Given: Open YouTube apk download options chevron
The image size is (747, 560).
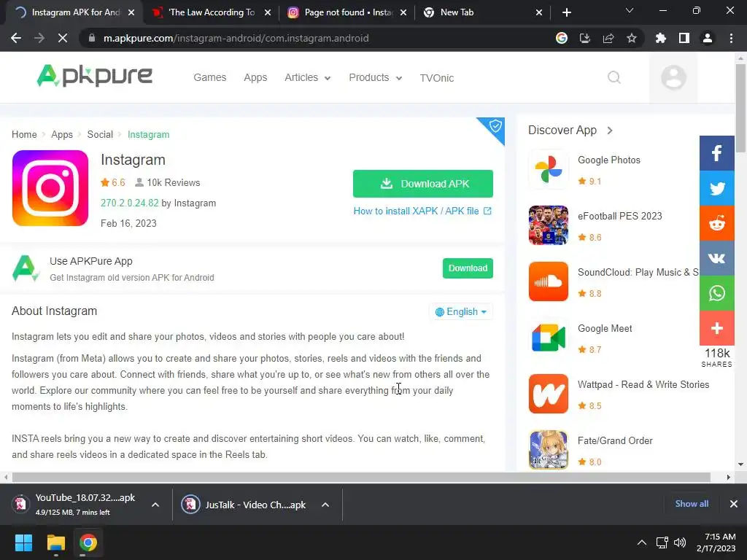Looking at the screenshot, I should pos(155,505).
